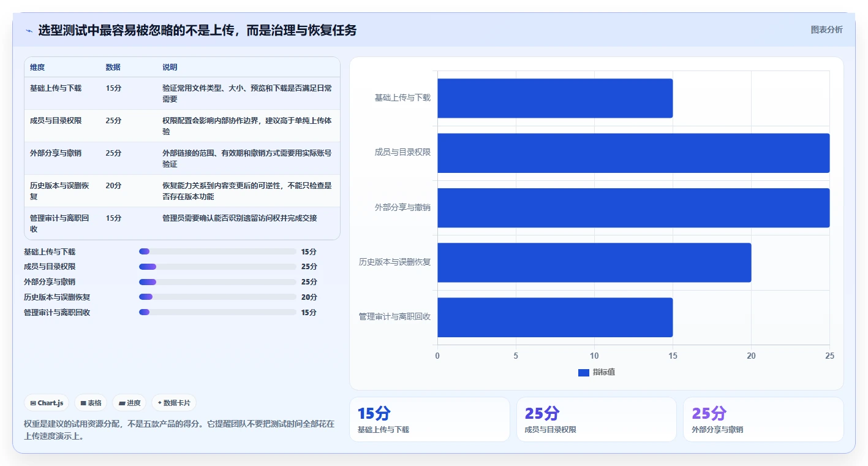Image resolution: width=868 pixels, height=466 pixels.
Task: Toggle the 指标值 legend color box
Action: tap(584, 372)
